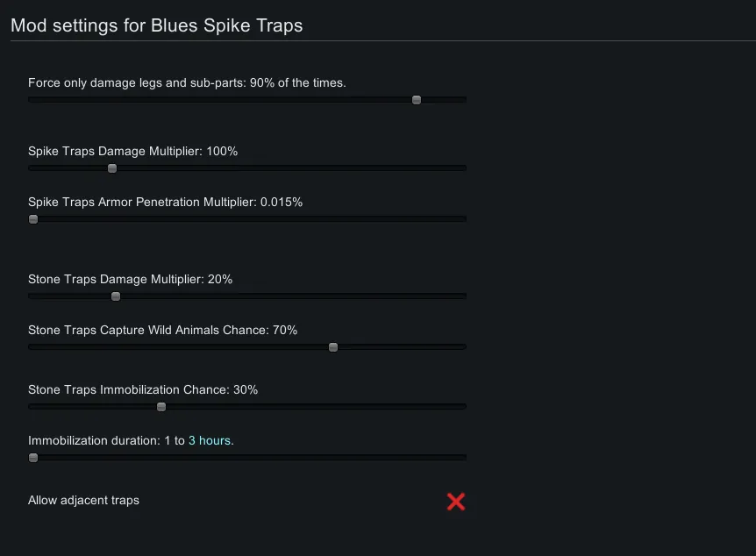Click the Stone Traps Immobilization Chance 30% label
This screenshot has height=556, width=756.
143,390
